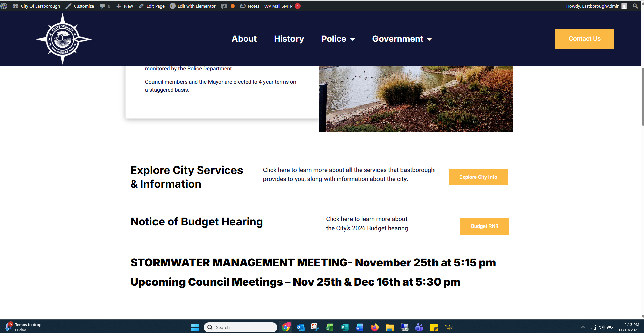Click the yellow Contact Us button
The image size is (644, 333).
pos(584,39)
